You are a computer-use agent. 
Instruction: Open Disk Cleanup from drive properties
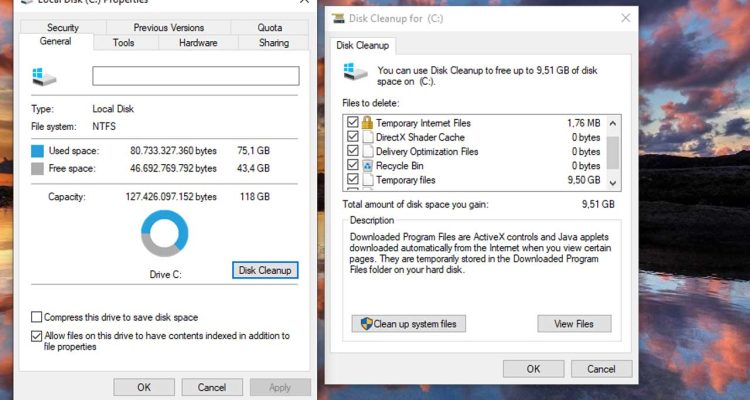tap(265, 270)
